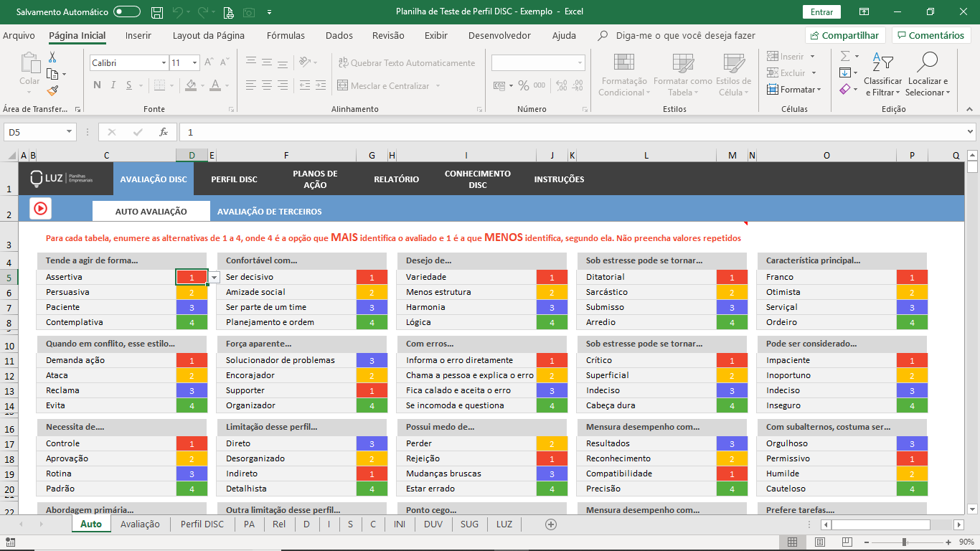Open the dropdown arrow beside cell D5

[x=214, y=278]
